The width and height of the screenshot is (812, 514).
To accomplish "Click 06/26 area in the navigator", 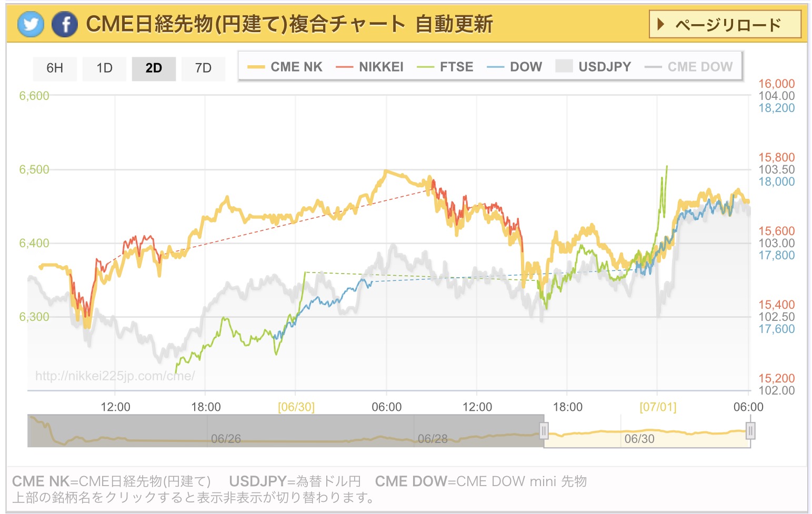I will (226, 438).
